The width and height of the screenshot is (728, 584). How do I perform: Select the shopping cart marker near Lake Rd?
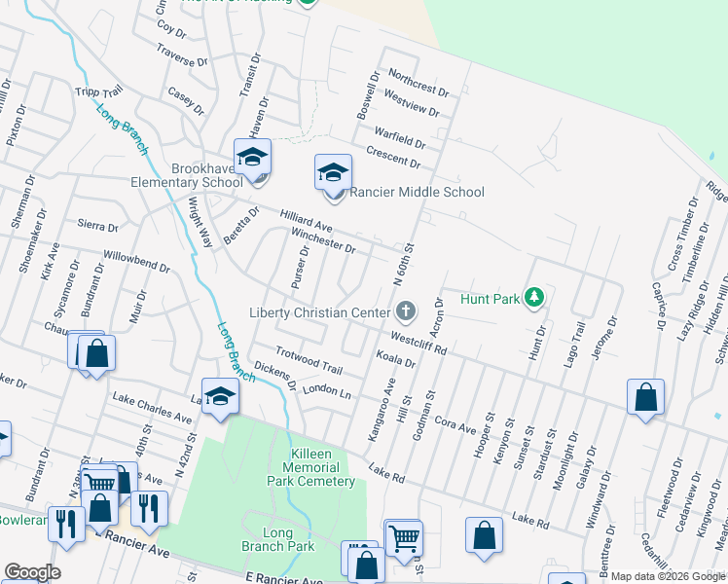405,540
